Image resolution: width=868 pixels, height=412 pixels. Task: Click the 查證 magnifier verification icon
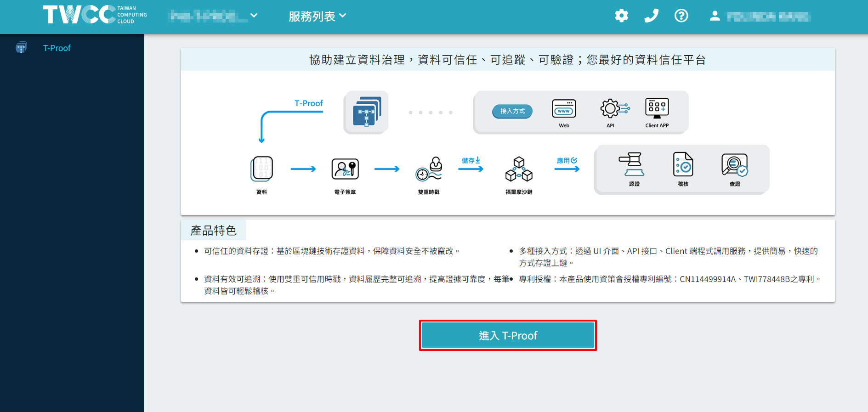734,165
